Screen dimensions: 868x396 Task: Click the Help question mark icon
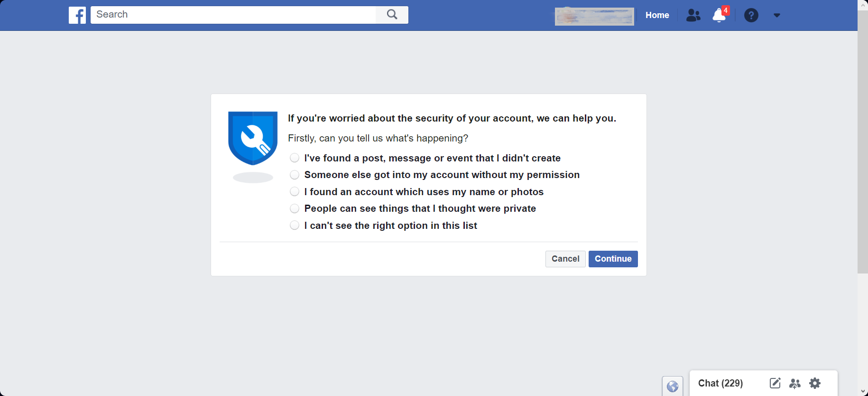[751, 15]
